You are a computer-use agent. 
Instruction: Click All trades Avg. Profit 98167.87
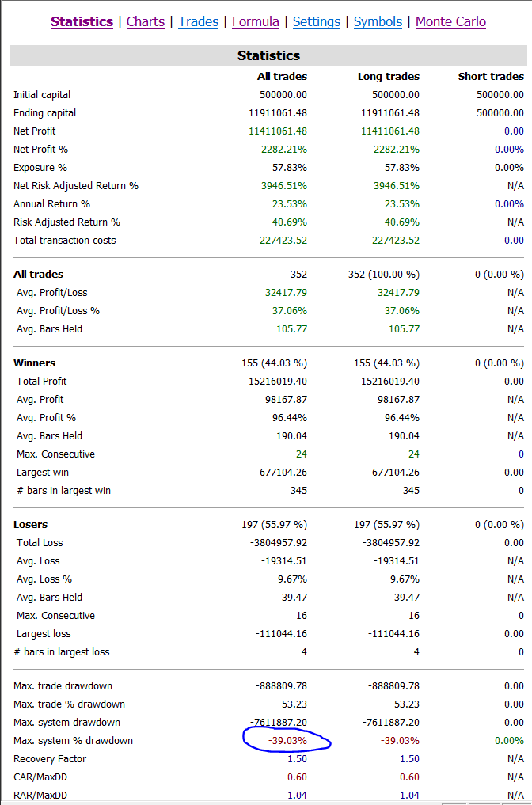point(286,400)
